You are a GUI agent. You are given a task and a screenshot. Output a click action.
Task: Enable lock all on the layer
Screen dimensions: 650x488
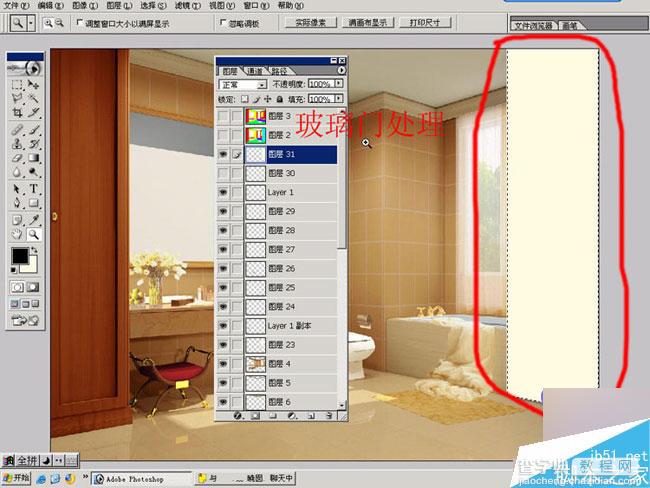coord(280,99)
